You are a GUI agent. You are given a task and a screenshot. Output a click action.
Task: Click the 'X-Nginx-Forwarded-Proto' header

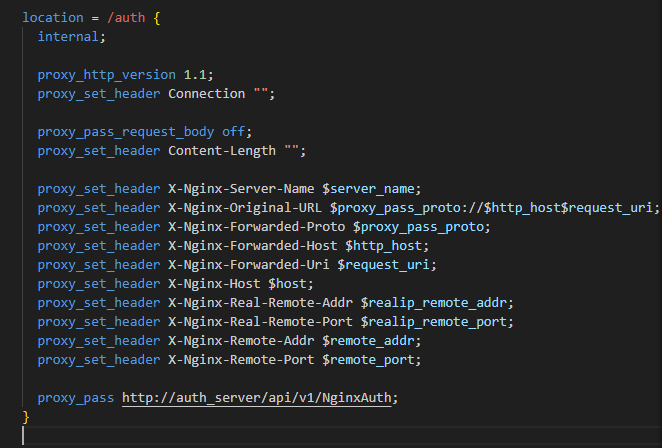click(x=257, y=227)
